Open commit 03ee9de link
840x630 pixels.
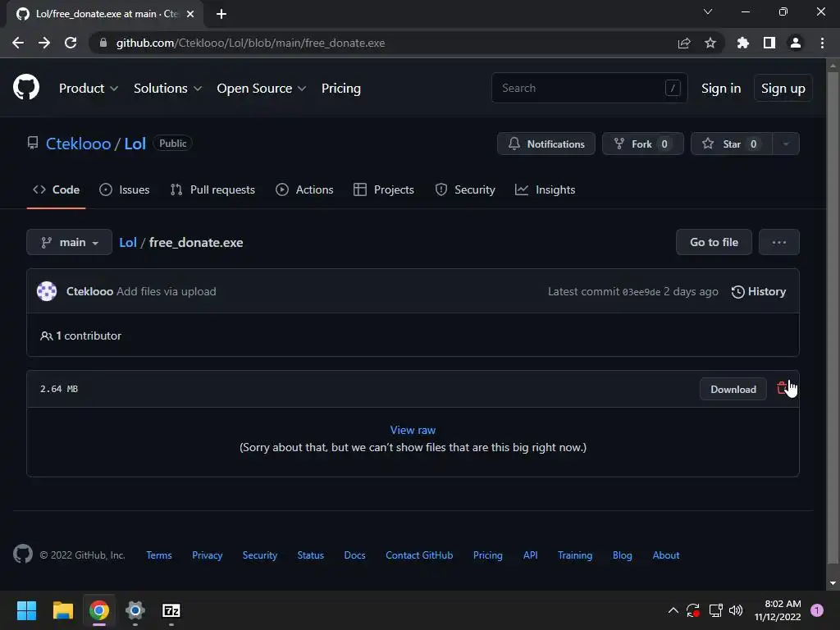click(641, 292)
